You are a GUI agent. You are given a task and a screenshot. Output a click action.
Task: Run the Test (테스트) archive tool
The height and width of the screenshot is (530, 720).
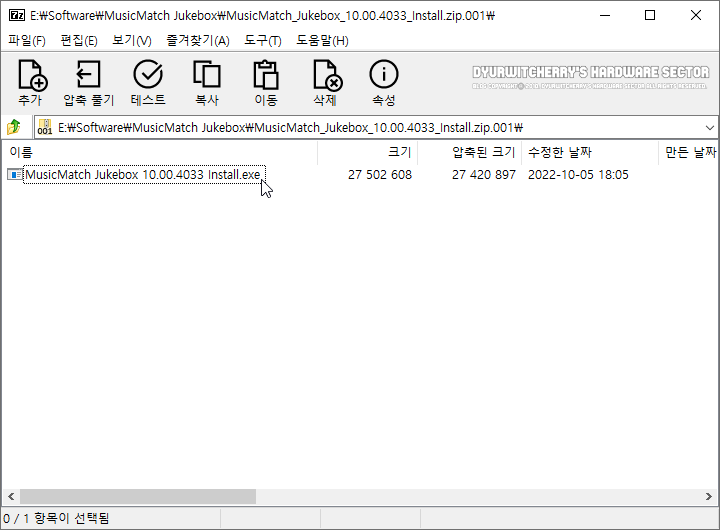click(x=148, y=74)
